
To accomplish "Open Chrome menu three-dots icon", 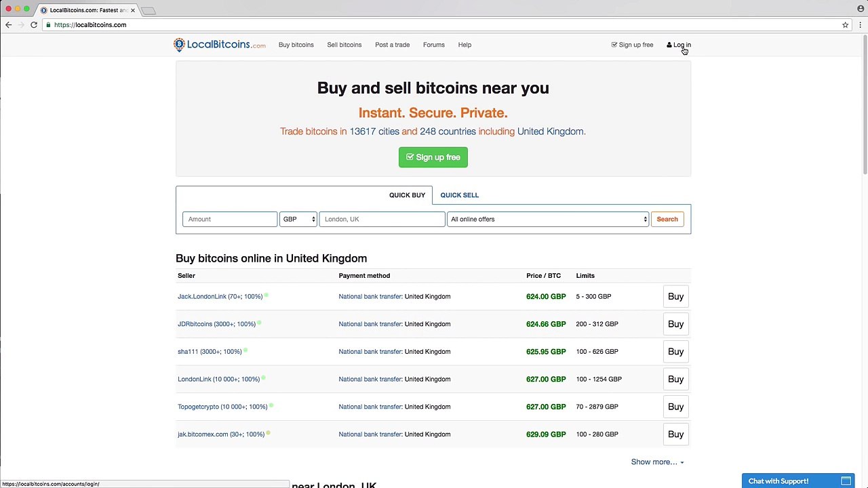I will [860, 25].
